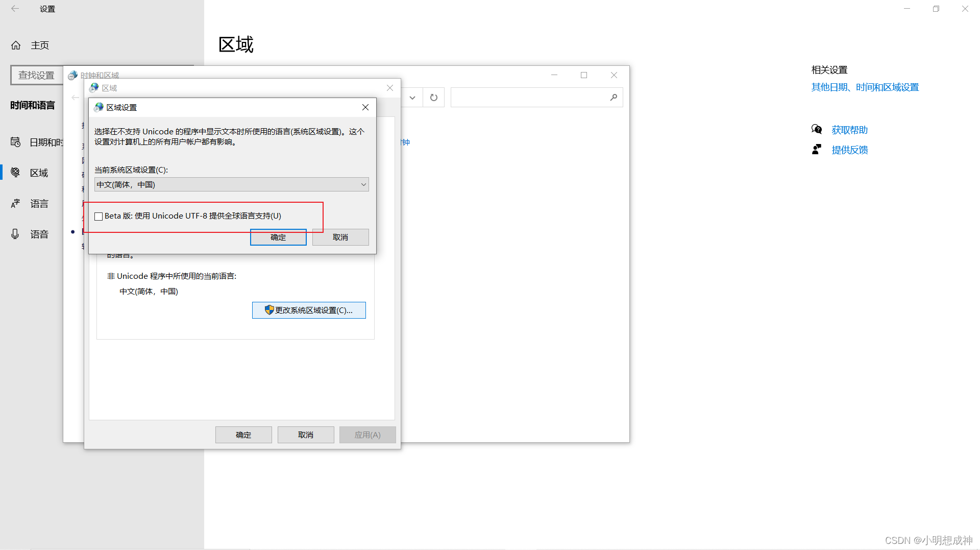Open the Speech microphone icon in sidebar
980x550 pixels.
(15, 234)
